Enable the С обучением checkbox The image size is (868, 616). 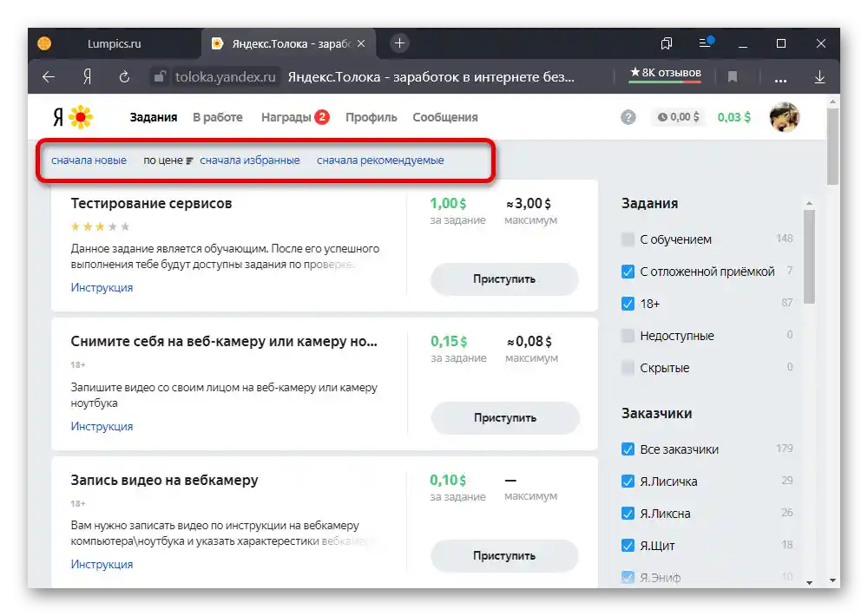[x=628, y=239]
